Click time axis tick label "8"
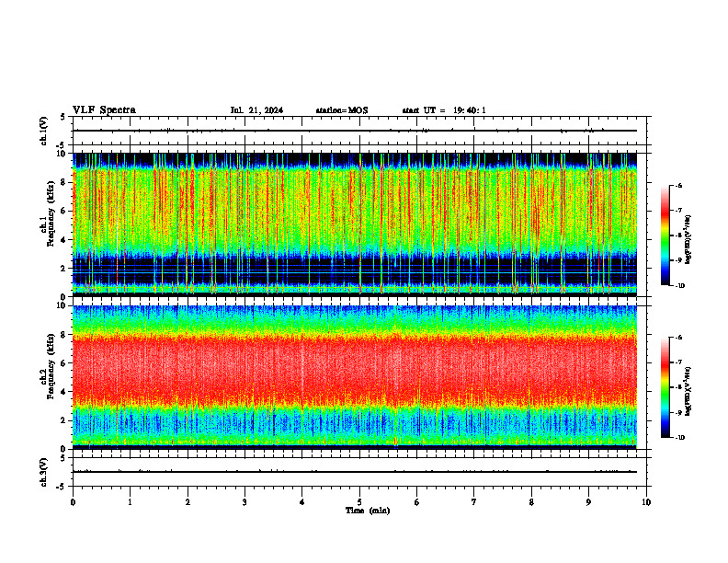The height and width of the screenshot is (563, 728). 531,502
